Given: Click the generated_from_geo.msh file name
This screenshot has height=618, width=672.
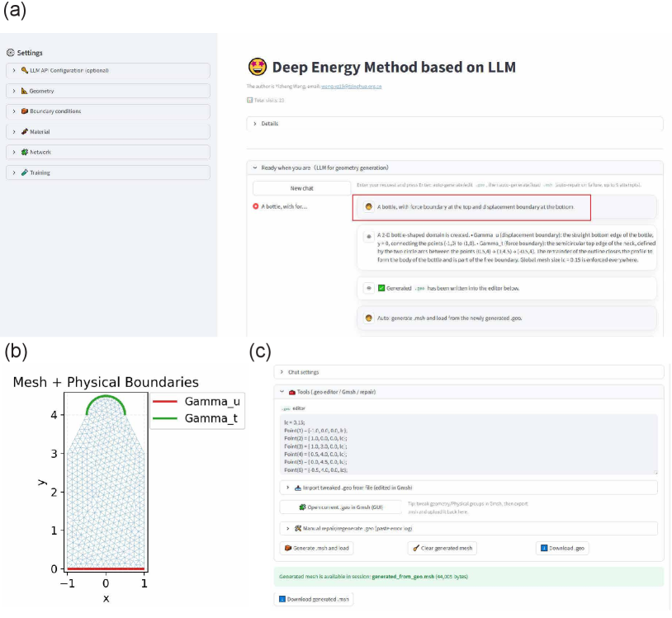Looking at the screenshot, I should point(403,577).
